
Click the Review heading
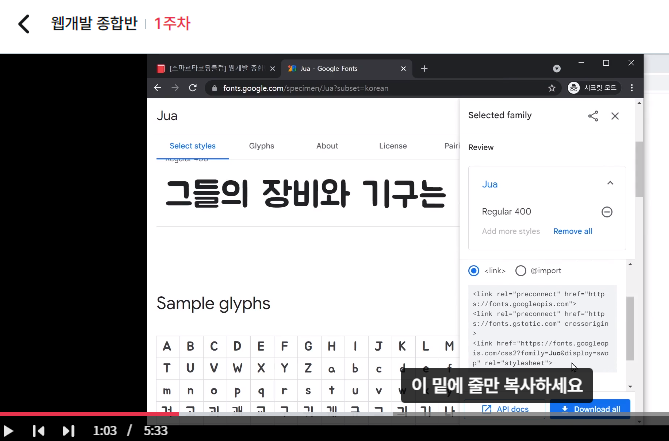pos(481,147)
